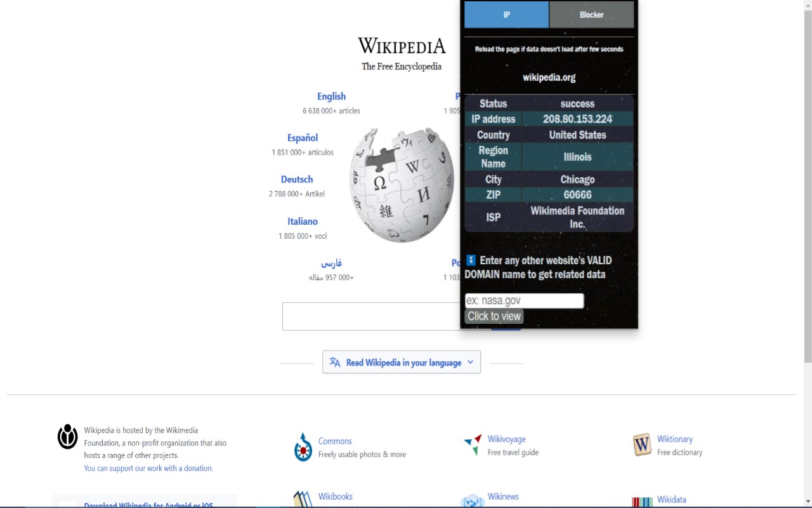
Task: Open English Wikipedia link
Action: pos(331,97)
